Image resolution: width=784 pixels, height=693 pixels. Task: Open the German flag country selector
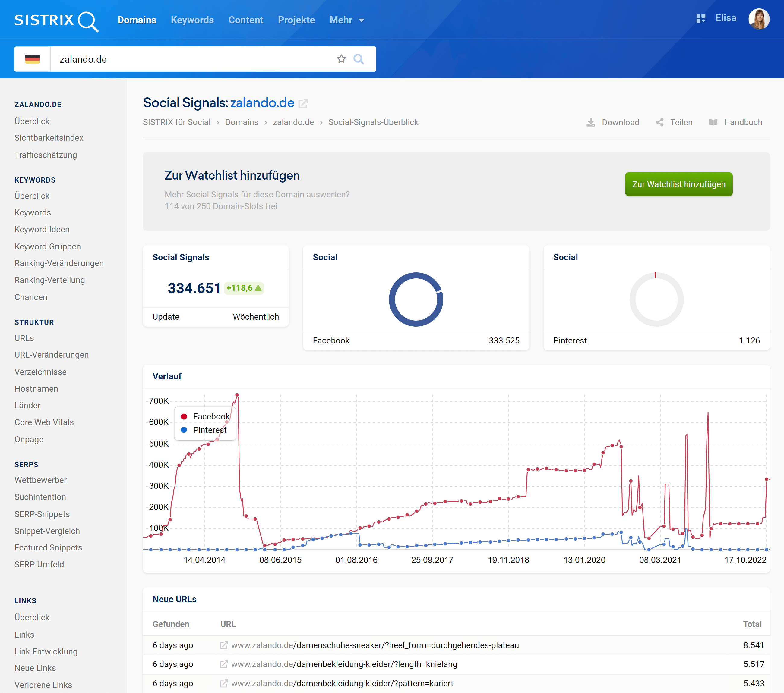pyautogui.click(x=32, y=59)
